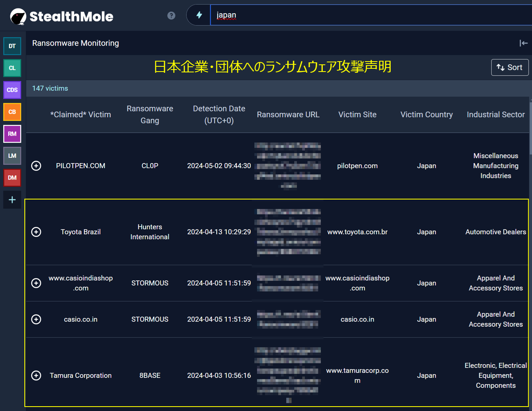The height and width of the screenshot is (411, 532).
Task: Open the DT module in sidebar
Action: coord(12,46)
